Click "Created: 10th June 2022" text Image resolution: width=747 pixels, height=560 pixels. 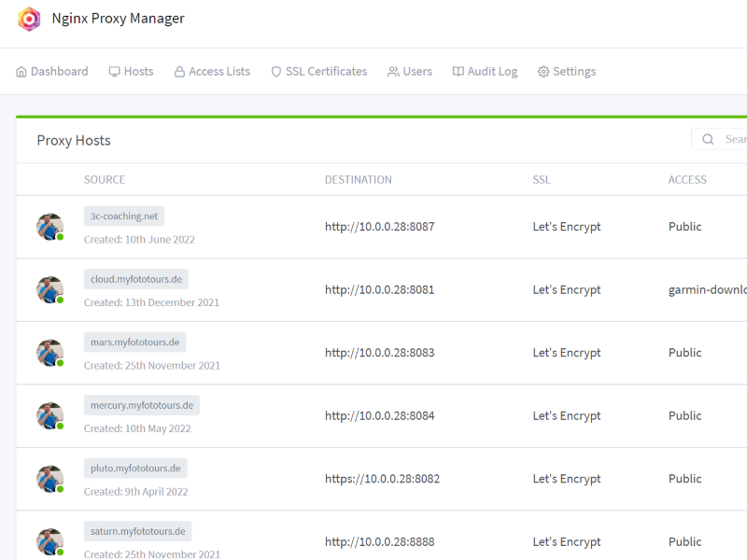click(139, 240)
